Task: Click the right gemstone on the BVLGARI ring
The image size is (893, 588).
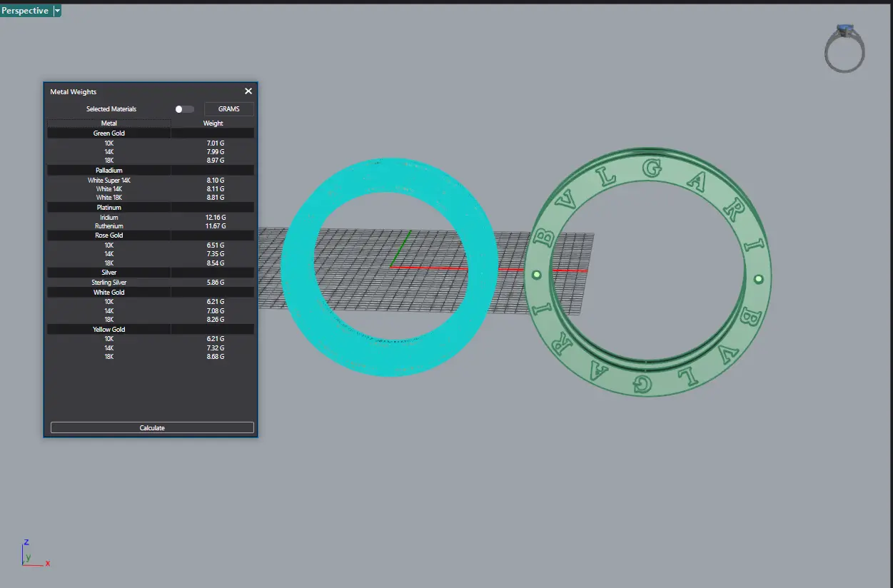Action: [758, 279]
